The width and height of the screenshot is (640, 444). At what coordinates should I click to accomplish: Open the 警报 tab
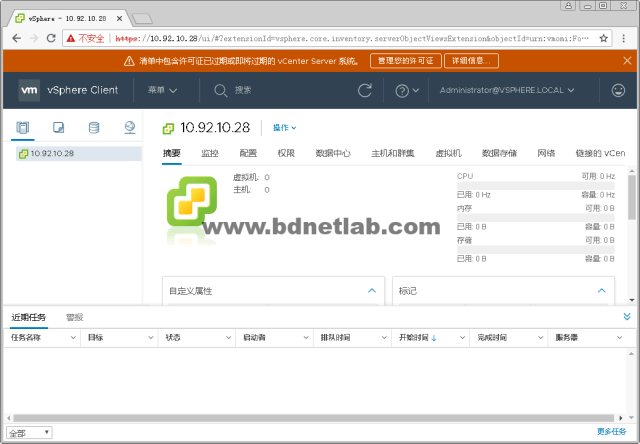[x=74, y=317]
